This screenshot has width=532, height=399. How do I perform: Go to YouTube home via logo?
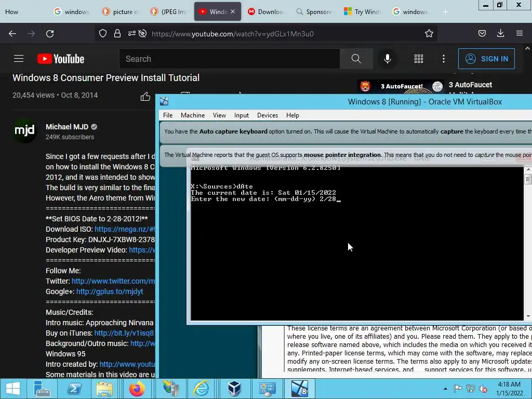(x=61, y=59)
